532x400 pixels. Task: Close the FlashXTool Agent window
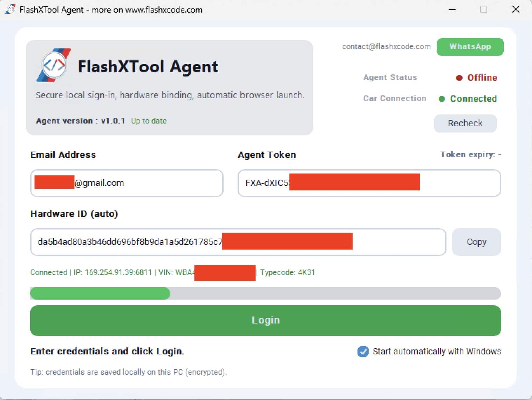click(x=516, y=9)
